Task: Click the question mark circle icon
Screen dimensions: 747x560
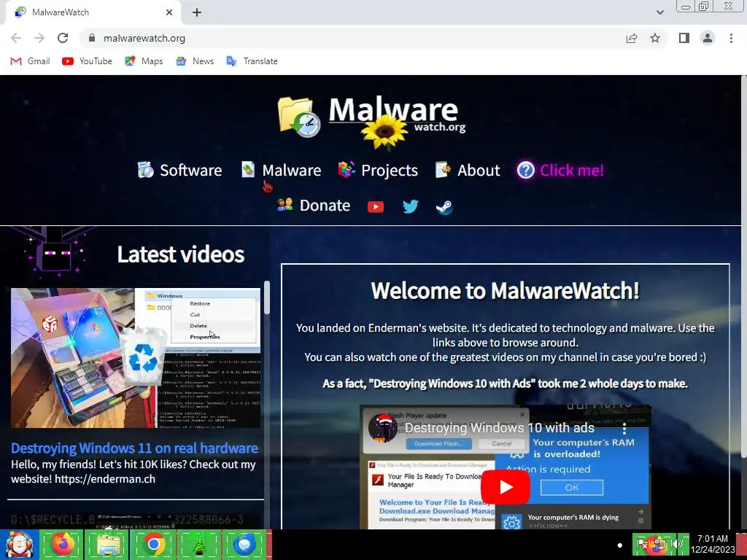Action: pos(526,170)
